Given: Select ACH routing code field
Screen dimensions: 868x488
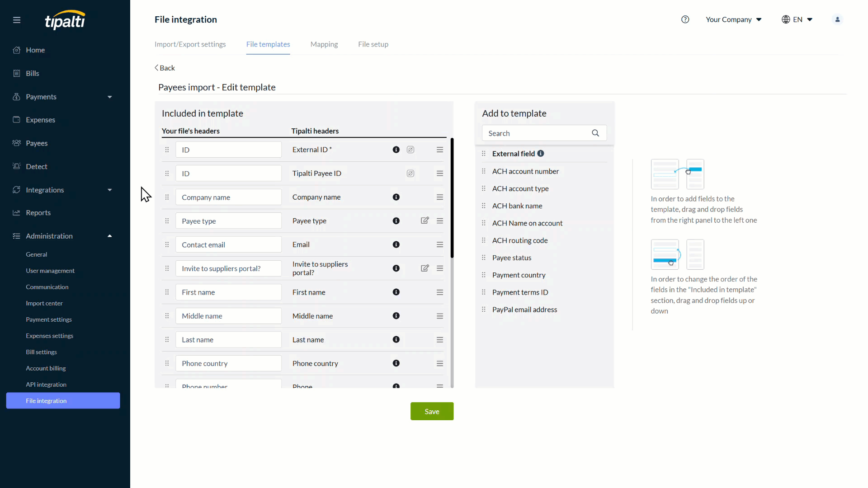Looking at the screenshot, I should (520, 240).
